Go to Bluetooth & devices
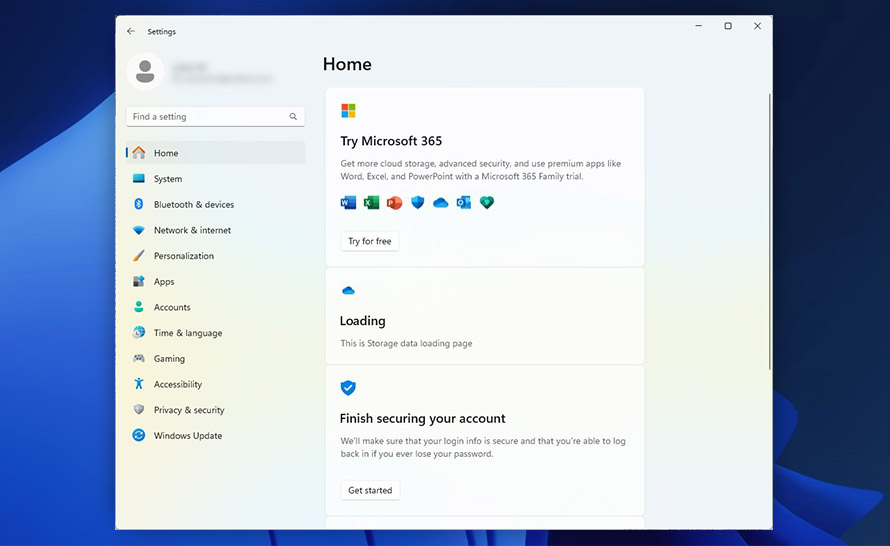Screen dimensions: 890x546 tap(216, 204)
